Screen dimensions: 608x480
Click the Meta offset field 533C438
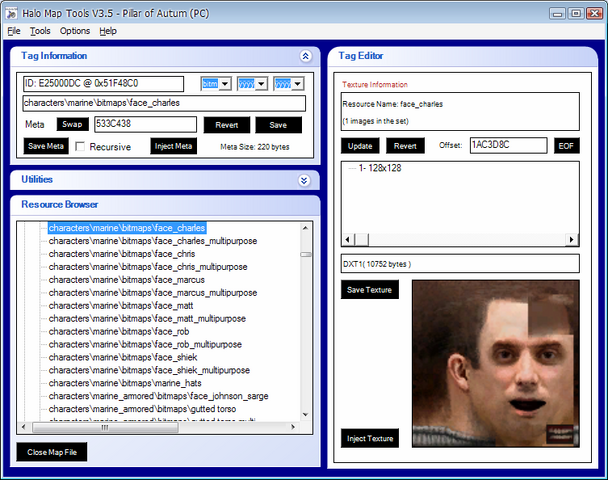[x=145, y=124]
